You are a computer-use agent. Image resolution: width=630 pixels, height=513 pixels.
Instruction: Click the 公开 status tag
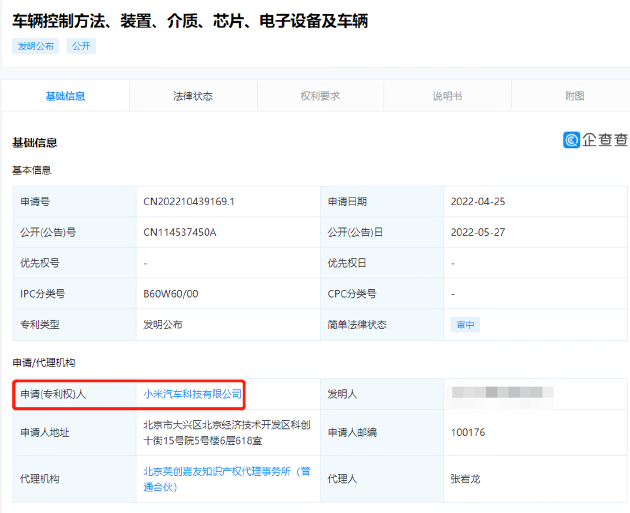tap(81, 46)
